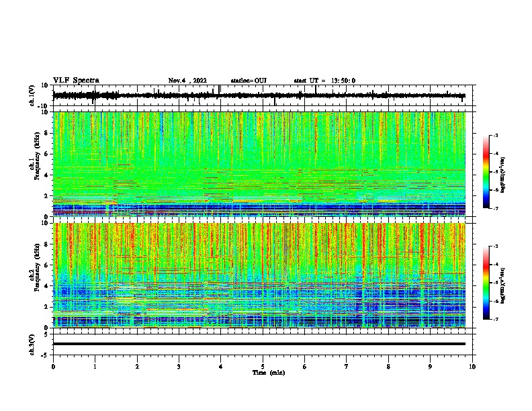Select the "start UT = 13:50: 0" text
532x411 pixels.
click(324, 81)
